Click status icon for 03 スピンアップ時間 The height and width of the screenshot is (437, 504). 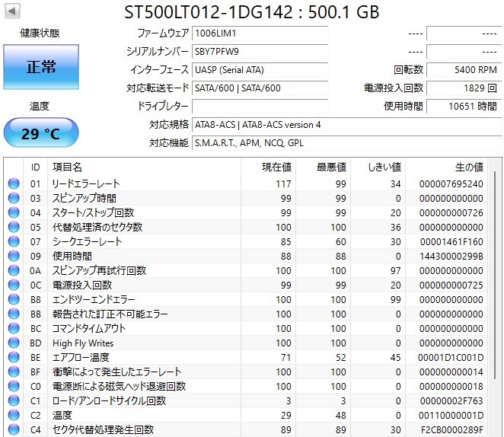(14, 198)
